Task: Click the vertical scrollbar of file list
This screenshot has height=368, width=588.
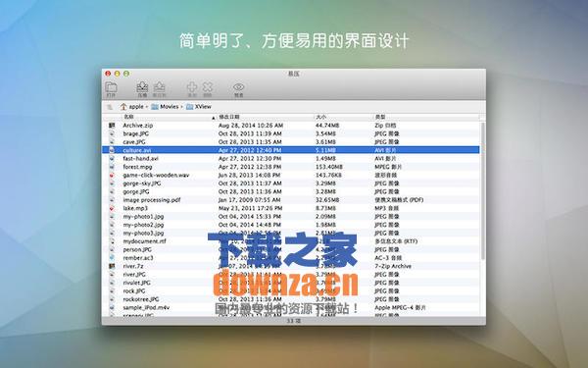Action: 482,191
